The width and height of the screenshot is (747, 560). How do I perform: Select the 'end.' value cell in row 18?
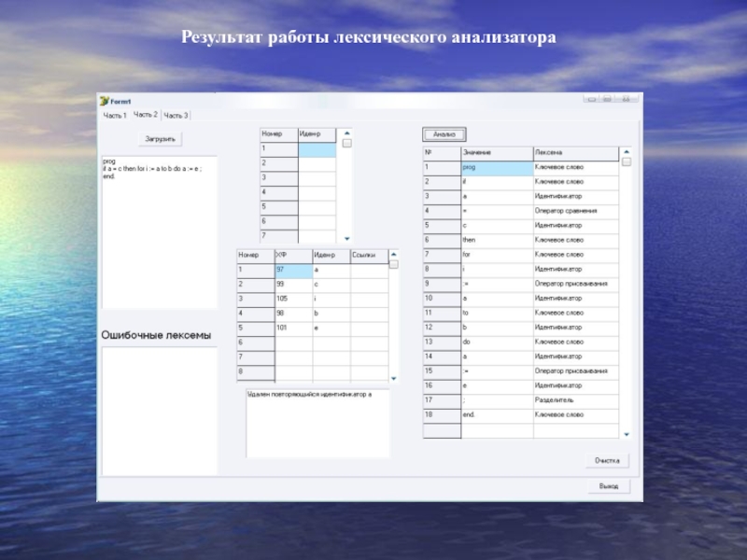click(x=497, y=415)
